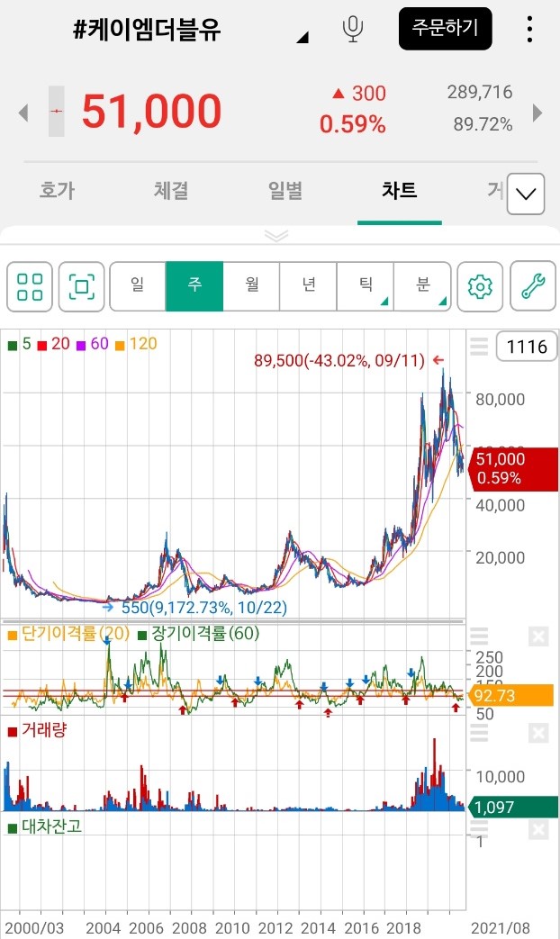Tap the green 1,097 volume value tag
The image size is (560, 939).
click(x=514, y=808)
